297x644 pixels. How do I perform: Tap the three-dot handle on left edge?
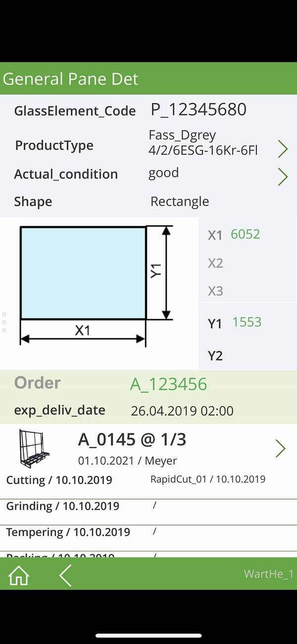[x=4, y=322]
